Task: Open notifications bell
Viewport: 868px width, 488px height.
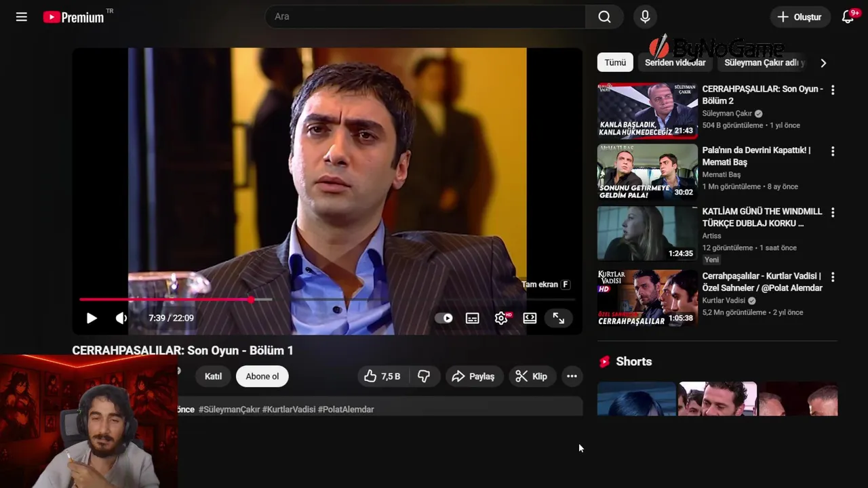Action: tap(848, 17)
